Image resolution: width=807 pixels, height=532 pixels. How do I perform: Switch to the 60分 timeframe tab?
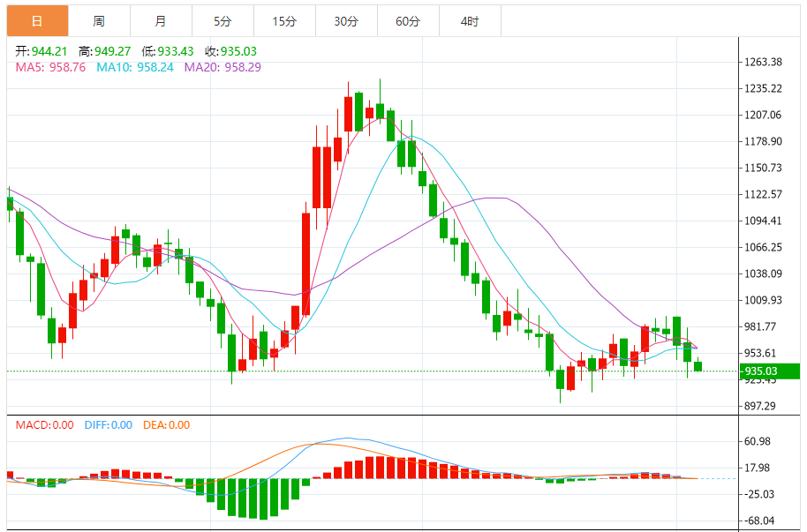click(408, 21)
